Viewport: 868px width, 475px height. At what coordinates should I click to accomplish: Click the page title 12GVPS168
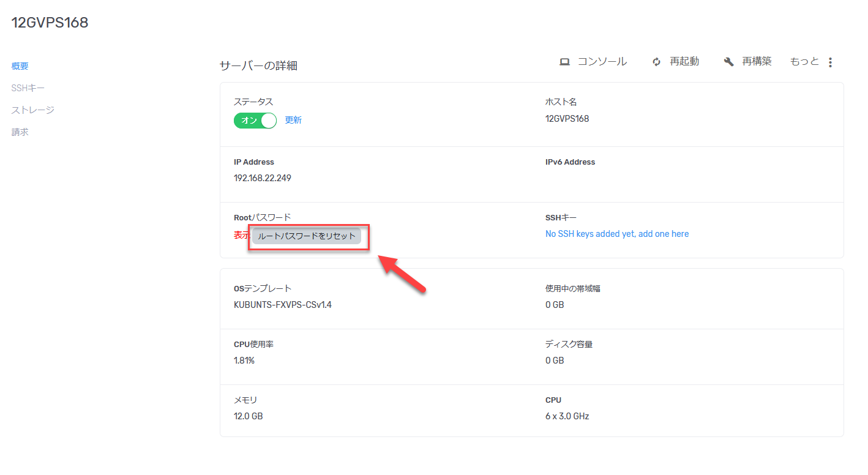[x=50, y=22]
